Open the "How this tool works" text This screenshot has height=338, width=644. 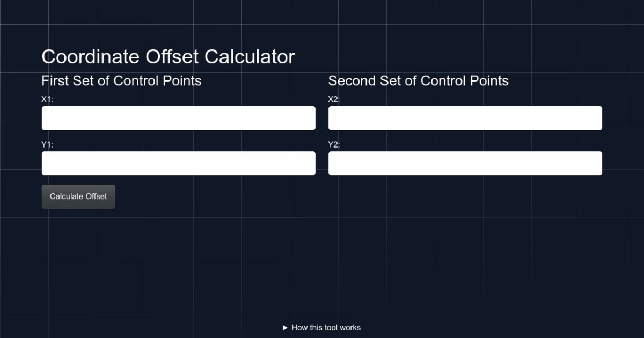click(326, 328)
